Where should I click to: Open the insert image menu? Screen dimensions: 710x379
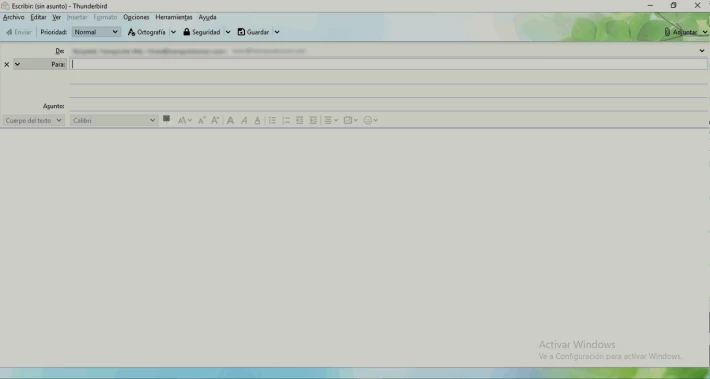tap(350, 120)
